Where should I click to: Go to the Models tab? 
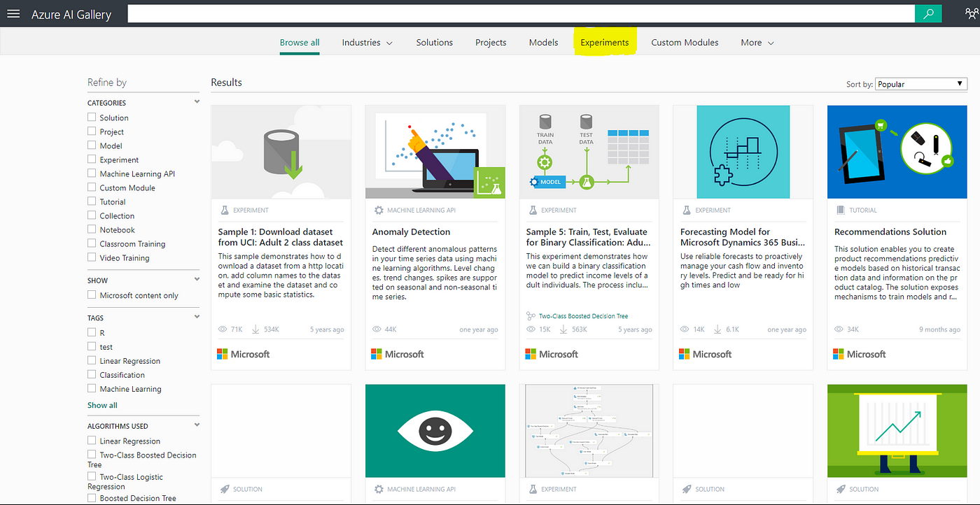click(x=544, y=43)
